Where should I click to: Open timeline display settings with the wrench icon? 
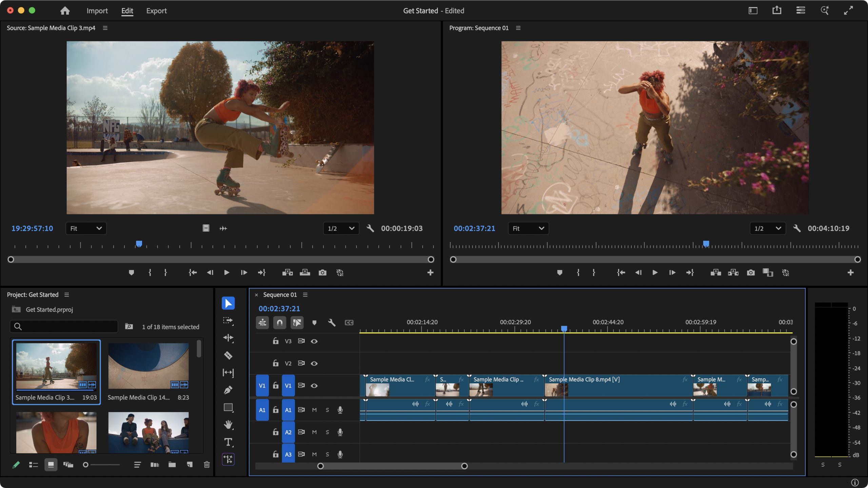click(x=332, y=323)
